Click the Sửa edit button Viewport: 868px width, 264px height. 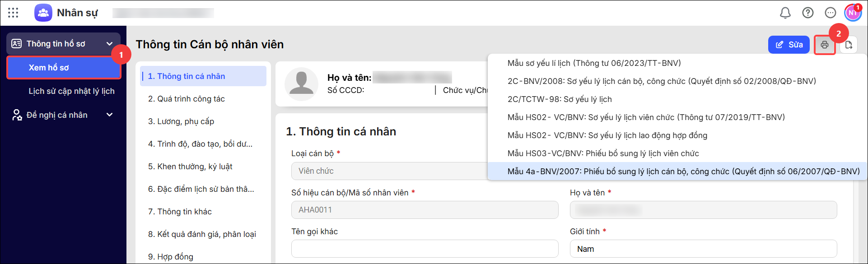[789, 45]
